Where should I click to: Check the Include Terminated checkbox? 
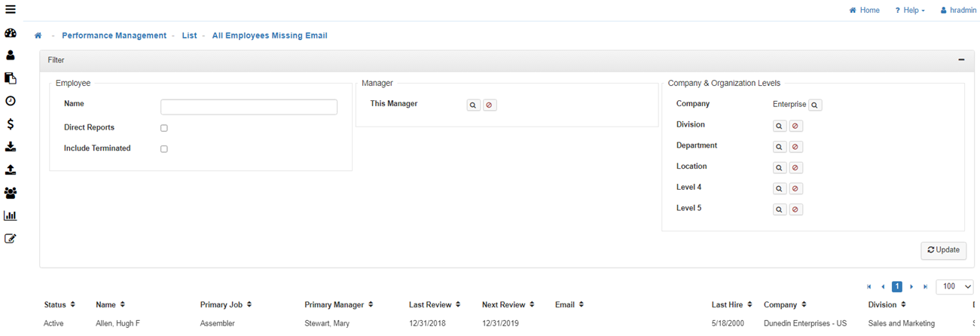[163, 149]
